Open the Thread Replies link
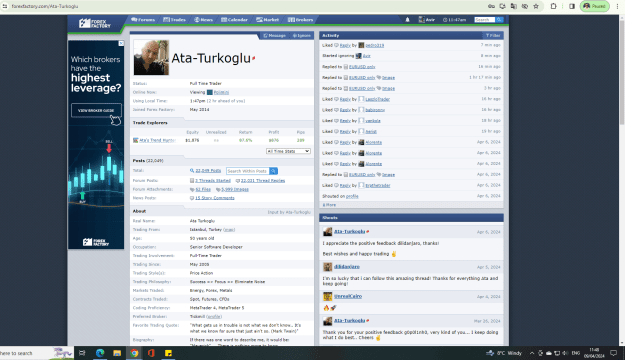This screenshot has height=360, width=625. (x=263, y=181)
